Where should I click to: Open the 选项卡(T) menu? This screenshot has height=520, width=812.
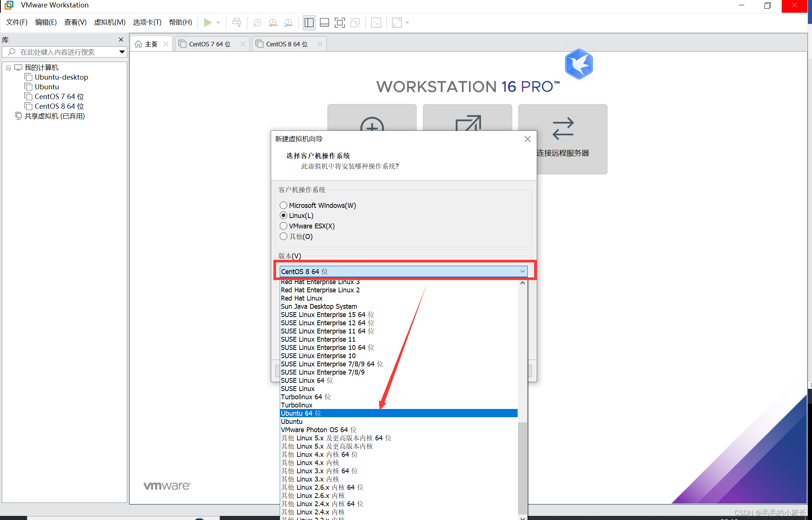click(147, 22)
